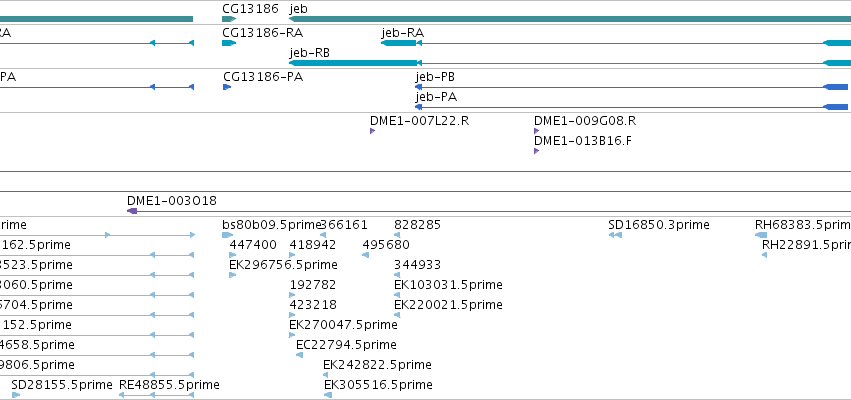Click the DME1-003O18 label
Viewport: 851px width, 400px height.
[x=172, y=201]
